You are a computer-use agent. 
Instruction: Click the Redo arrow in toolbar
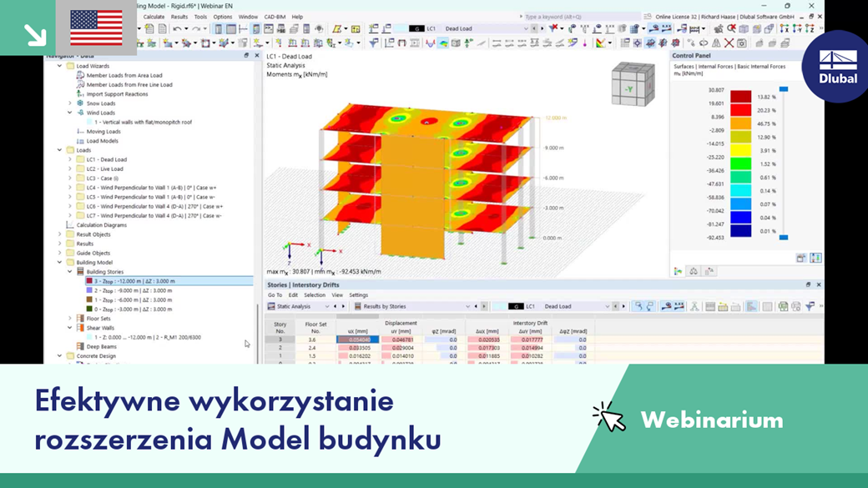click(x=196, y=28)
